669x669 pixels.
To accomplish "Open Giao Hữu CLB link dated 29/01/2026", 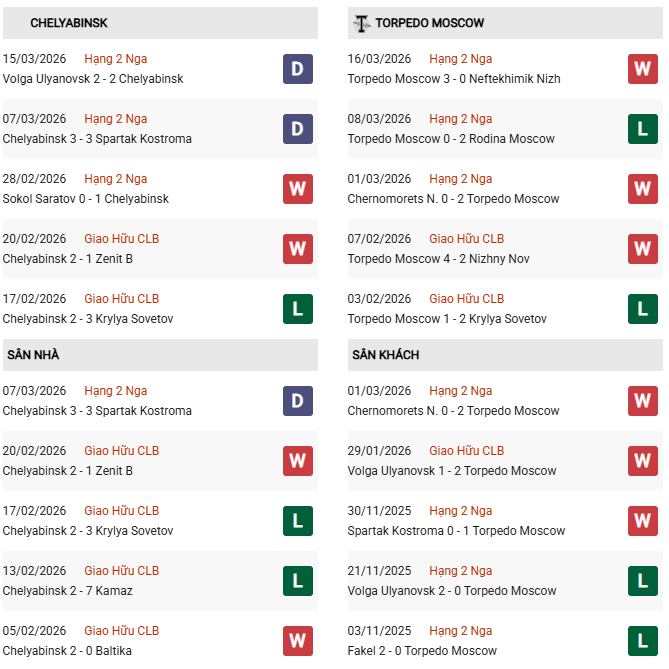I will tap(466, 451).
